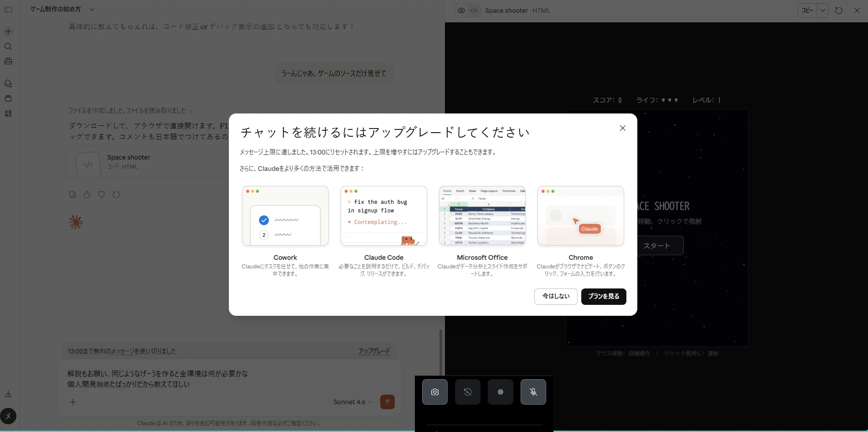Click the Chrome title label in dialog
This screenshot has width=868, height=432.
click(581, 257)
